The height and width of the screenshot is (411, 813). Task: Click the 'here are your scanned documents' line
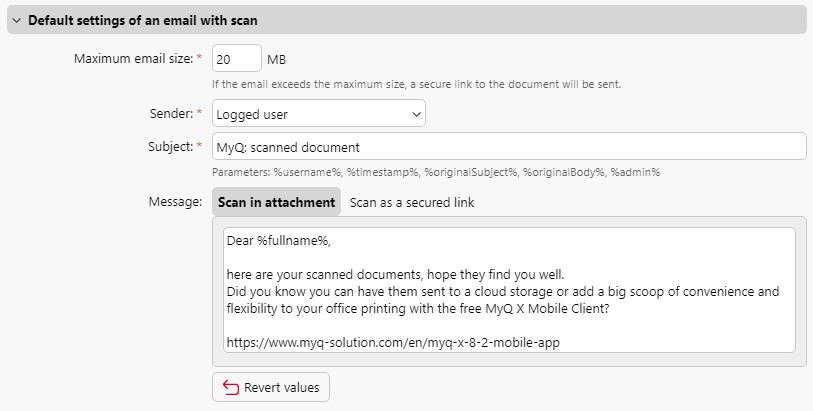tap(395, 275)
